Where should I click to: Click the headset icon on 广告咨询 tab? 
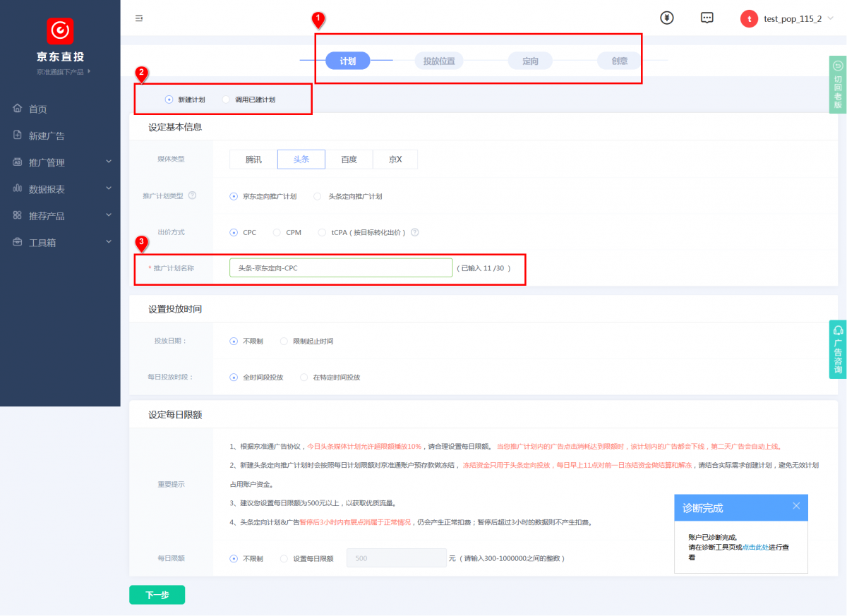click(x=838, y=330)
